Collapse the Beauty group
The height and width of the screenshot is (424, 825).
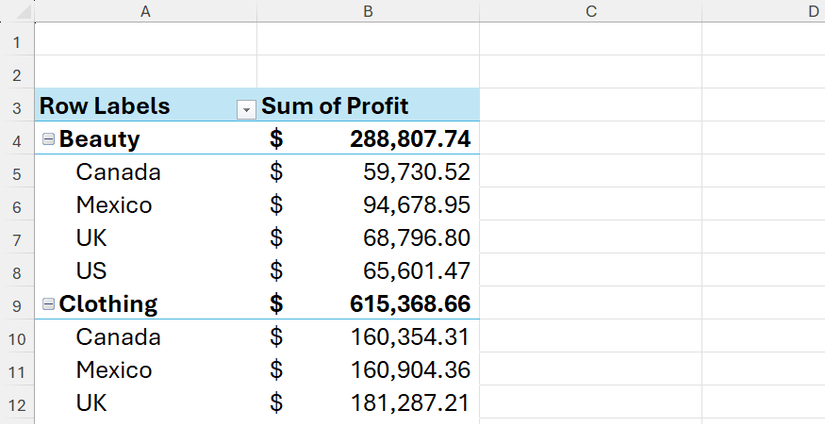click(48, 139)
